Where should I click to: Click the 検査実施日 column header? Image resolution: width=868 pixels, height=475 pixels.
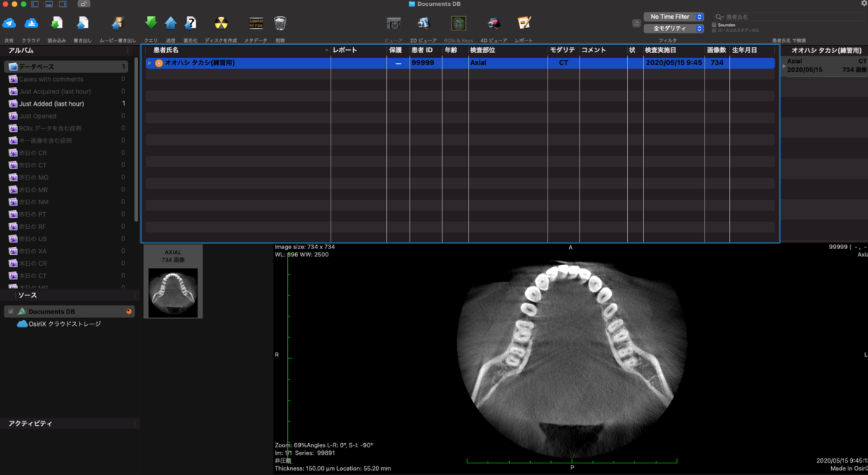point(673,51)
